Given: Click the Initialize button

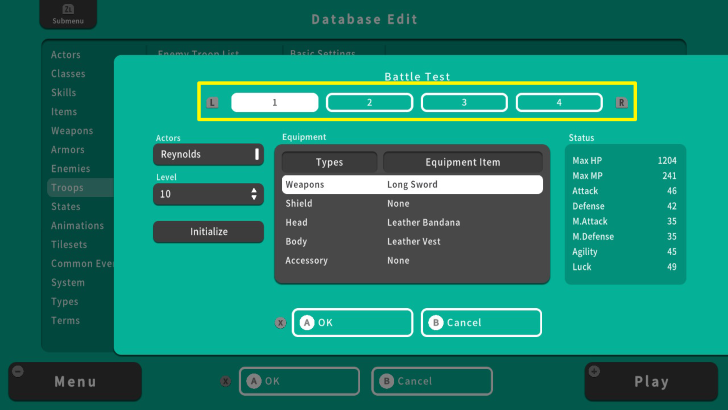Looking at the screenshot, I should point(208,232).
